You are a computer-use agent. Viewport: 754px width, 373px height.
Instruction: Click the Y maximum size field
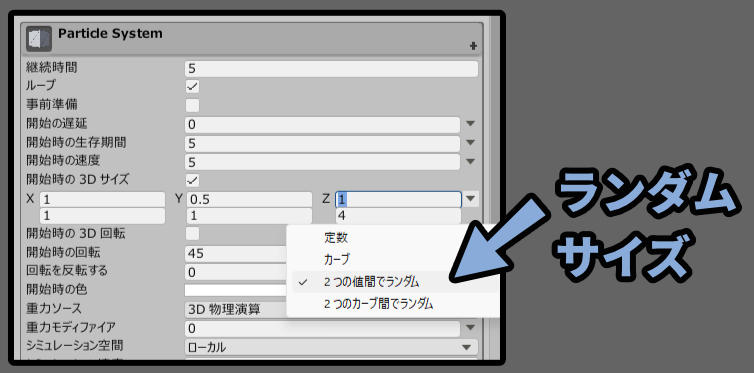(250, 216)
